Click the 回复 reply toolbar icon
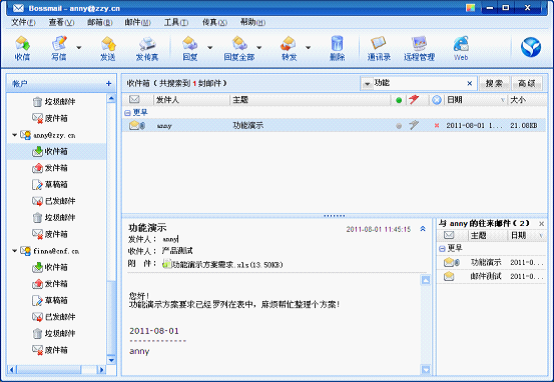Screen dimensions: 554x382 click(190, 48)
